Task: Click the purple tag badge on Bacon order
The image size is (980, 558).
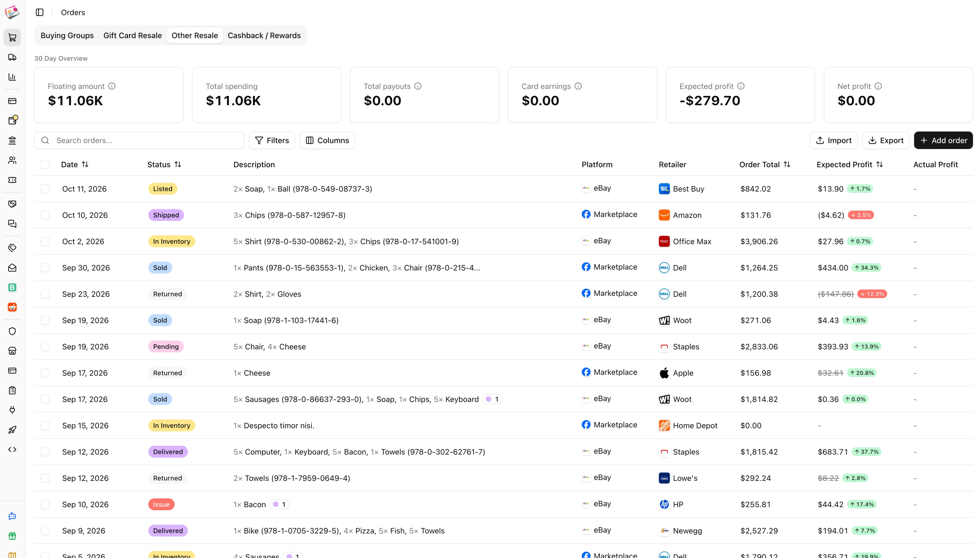Action: (279, 504)
